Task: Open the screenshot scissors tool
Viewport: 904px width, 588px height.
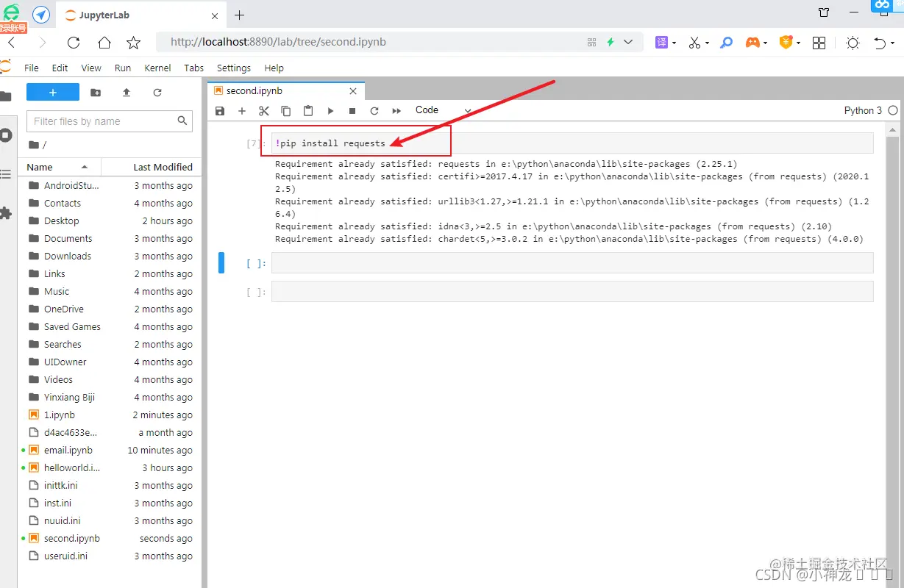Action: [694, 43]
